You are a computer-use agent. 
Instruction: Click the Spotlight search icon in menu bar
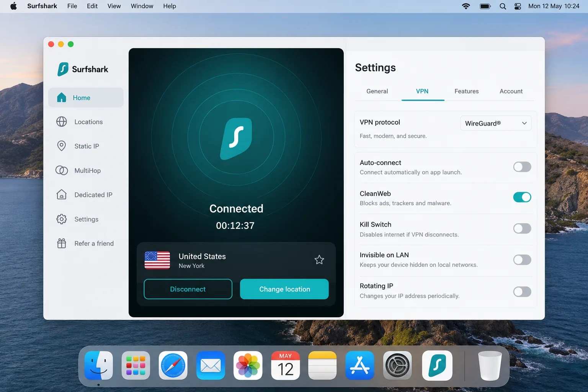503,6
